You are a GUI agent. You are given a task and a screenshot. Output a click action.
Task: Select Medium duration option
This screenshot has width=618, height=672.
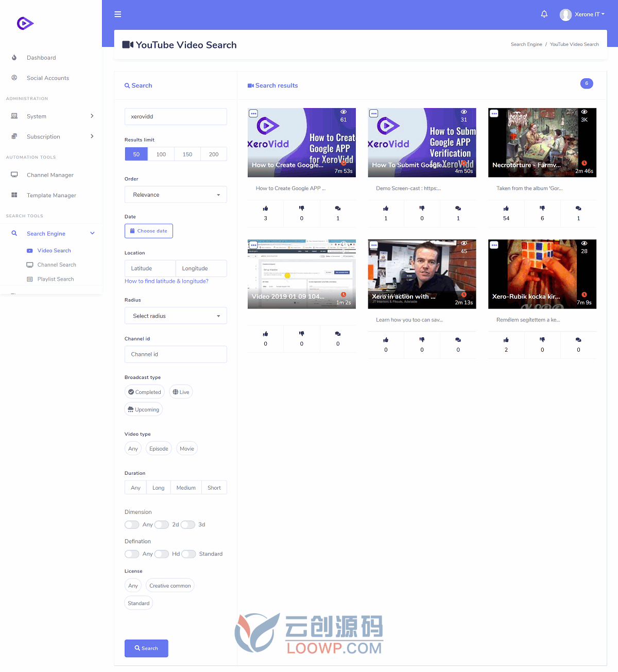point(186,488)
